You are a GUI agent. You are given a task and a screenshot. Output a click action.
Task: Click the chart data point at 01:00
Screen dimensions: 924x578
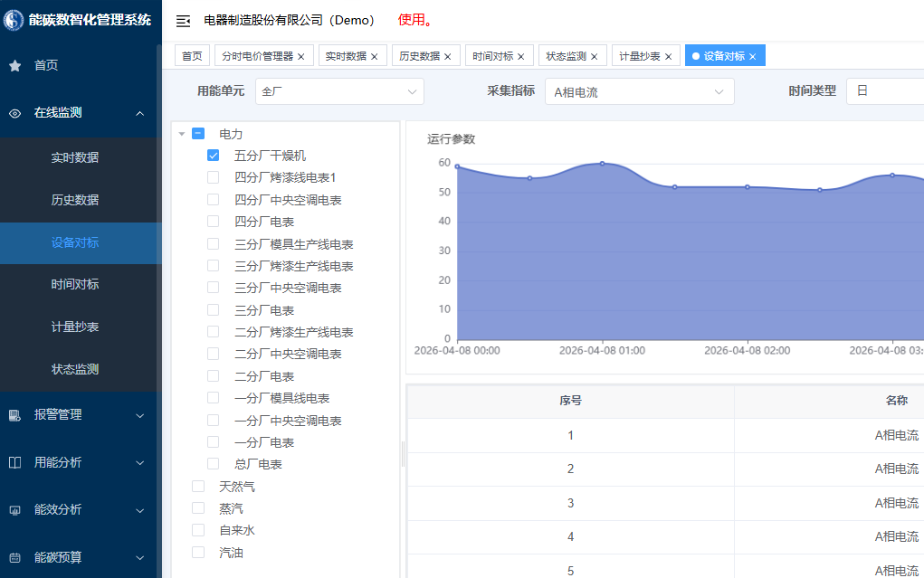point(602,164)
